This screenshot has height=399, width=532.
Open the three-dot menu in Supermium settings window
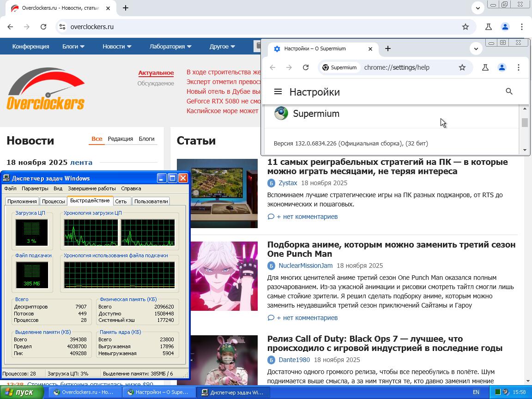point(519,67)
